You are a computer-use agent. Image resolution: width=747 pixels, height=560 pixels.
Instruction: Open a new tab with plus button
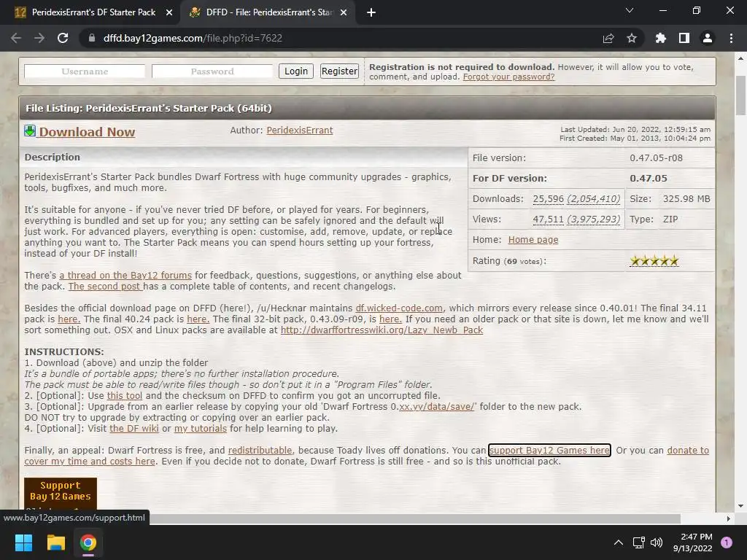pos(371,12)
